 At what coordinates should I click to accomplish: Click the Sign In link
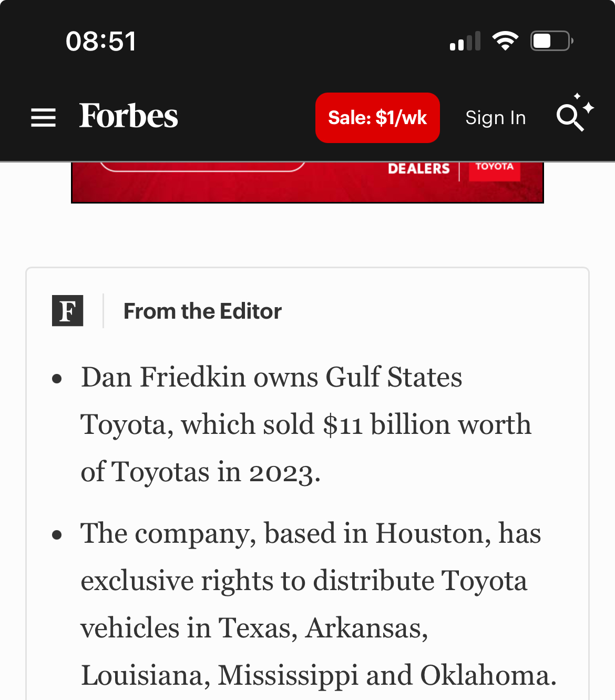[x=495, y=118]
